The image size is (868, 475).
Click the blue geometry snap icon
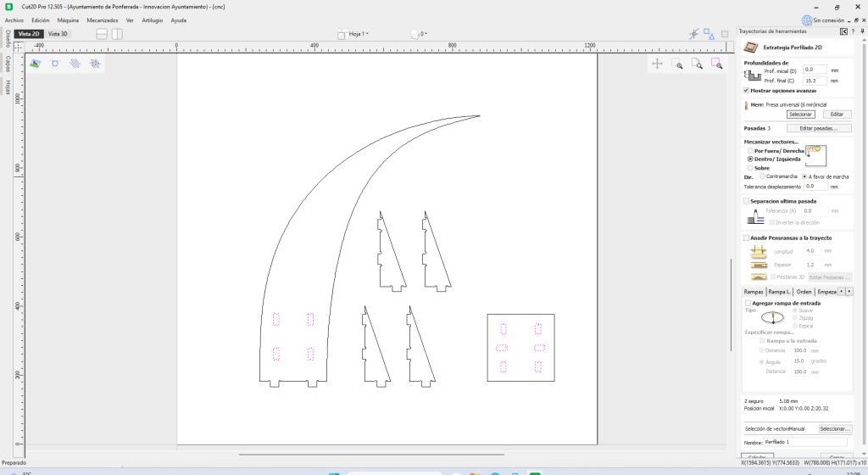click(709, 34)
